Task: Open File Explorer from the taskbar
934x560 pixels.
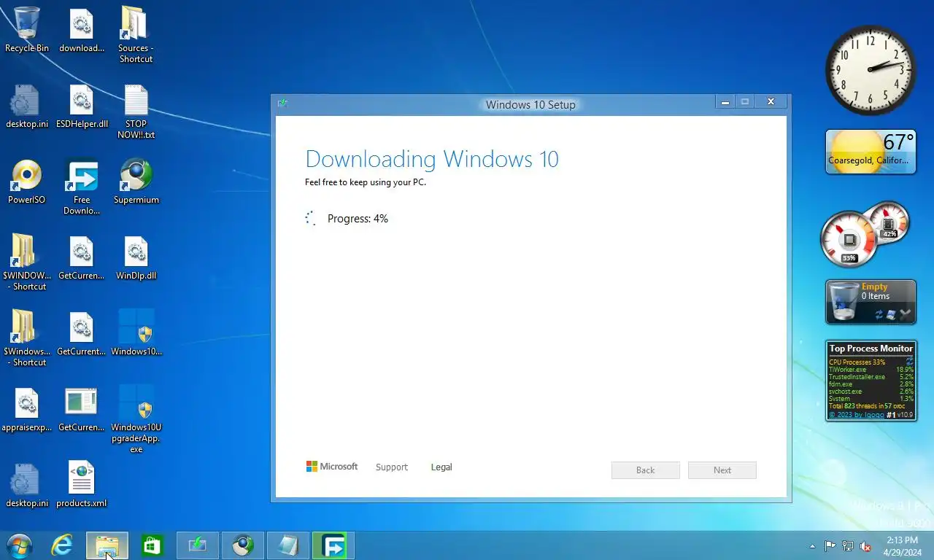Action: tap(107, 545)
